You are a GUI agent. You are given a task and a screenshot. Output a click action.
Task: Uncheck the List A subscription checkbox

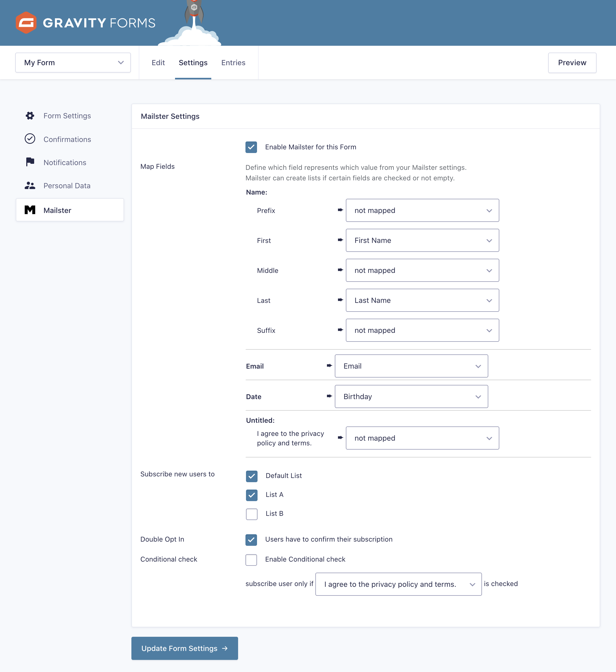point(252,495)
